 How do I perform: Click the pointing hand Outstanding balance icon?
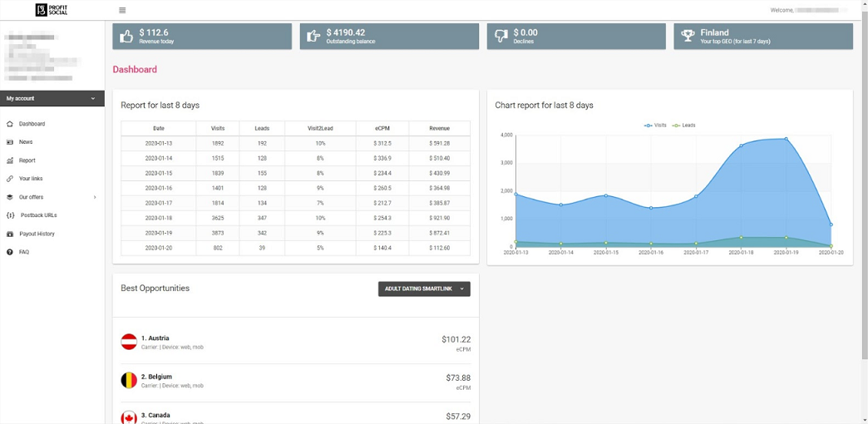313,37
